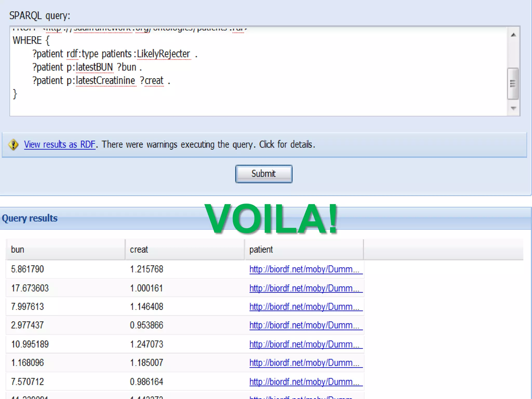
Task: Select the creat value 1.247073
Action: [x=147, y=344]
